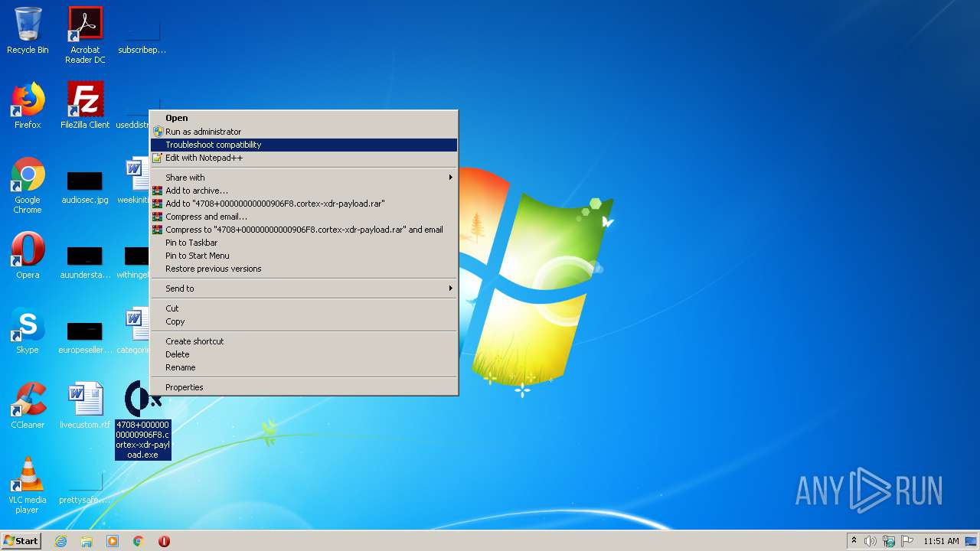This screenshot has width=980, height=551.
Task: Choose Rename from context menu
Action: pyautogui.click(x=304, y=367)
